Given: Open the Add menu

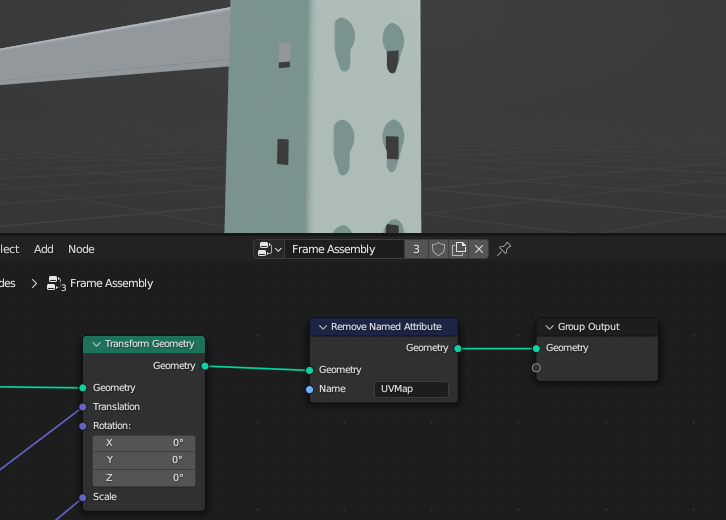Looking at the screenshot, I should pos(44,249).
